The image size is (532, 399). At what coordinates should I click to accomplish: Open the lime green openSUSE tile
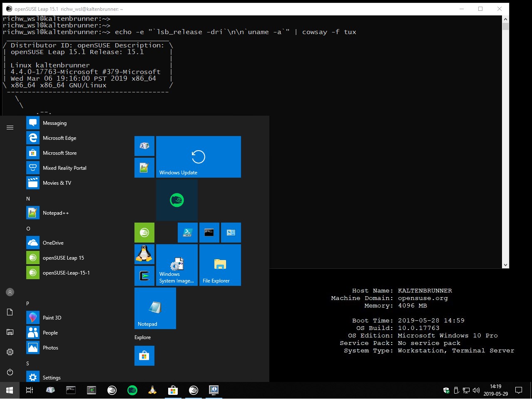click(x=144, y=233)
